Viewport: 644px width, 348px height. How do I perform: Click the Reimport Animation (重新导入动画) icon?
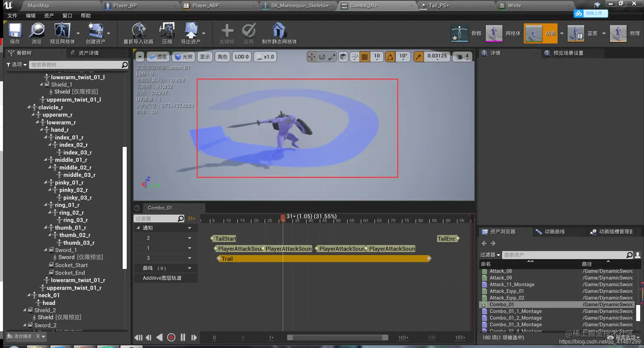tap(138, 31)
